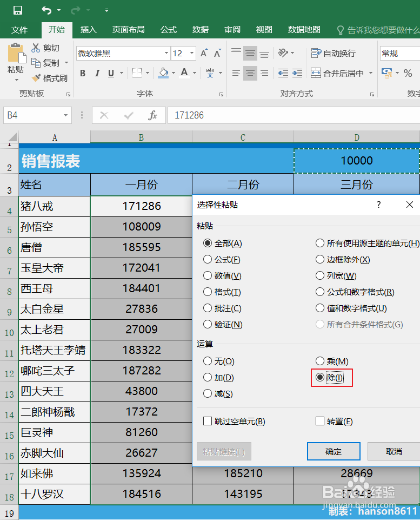Click the dialog help question mark
Viewport: 420px width, 520px height.
(378, 205)
